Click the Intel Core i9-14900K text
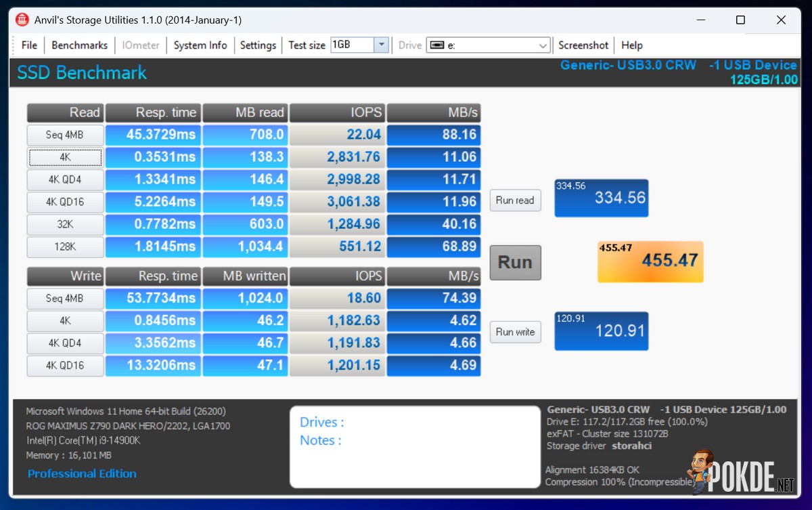The height and width of the screenshot is (510, 812). coord(84,440)
